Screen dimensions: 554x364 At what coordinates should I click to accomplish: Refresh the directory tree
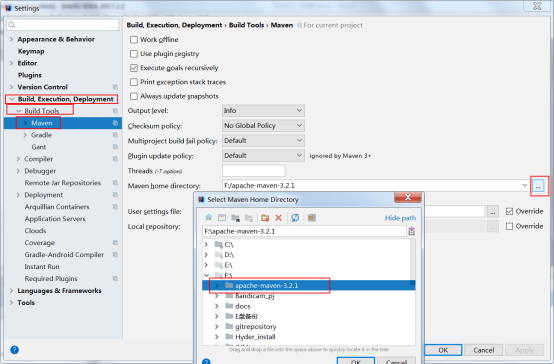tap(295, 217)
